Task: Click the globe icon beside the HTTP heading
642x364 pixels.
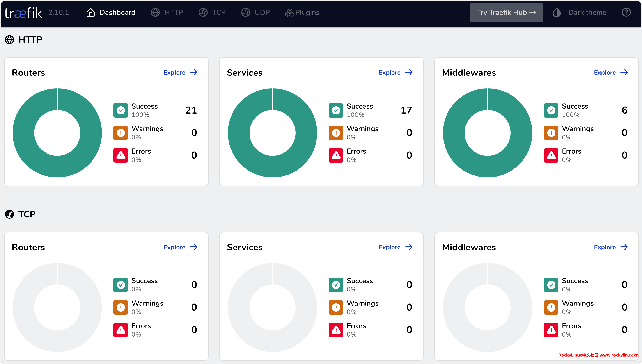Action: point(9,40)
